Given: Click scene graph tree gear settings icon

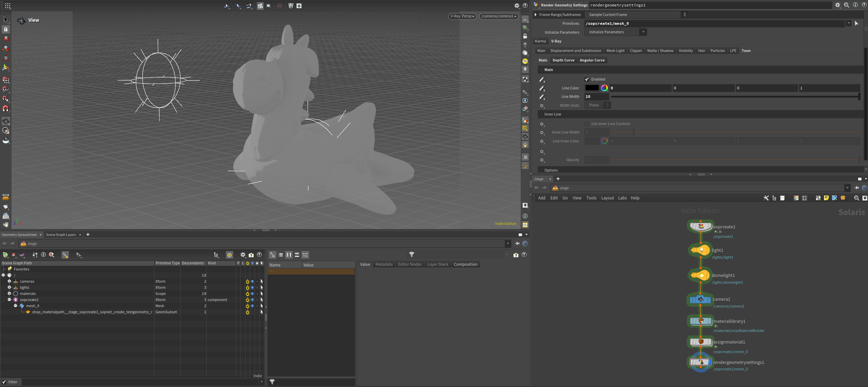Looking at the screenshot, I should point(243,255).
